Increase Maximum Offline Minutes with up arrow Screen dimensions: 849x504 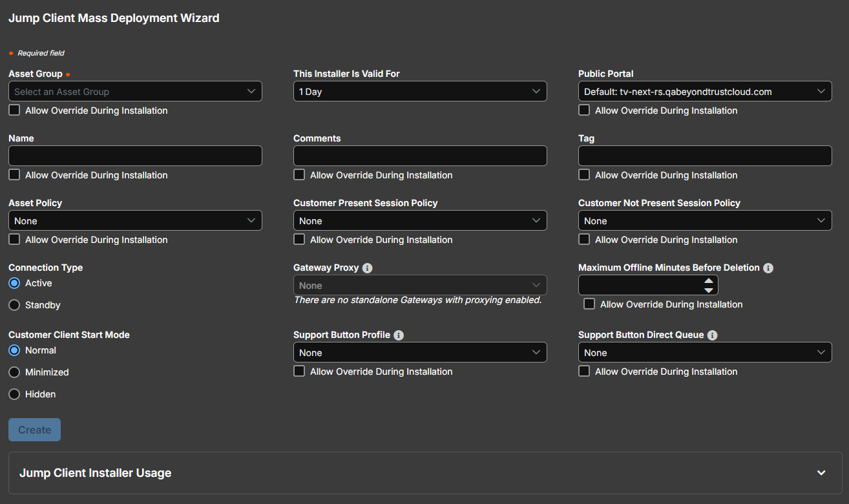[709, 281]
